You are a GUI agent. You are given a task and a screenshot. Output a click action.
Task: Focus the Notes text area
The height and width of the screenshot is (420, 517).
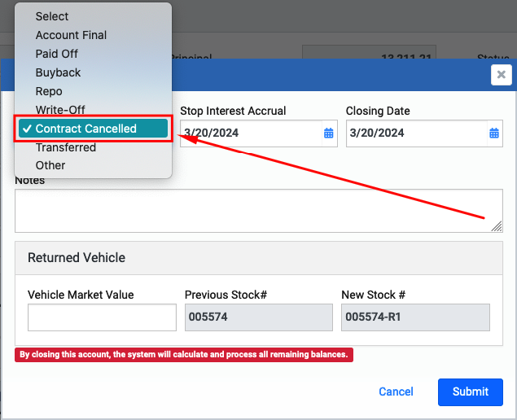click(259, 211)
